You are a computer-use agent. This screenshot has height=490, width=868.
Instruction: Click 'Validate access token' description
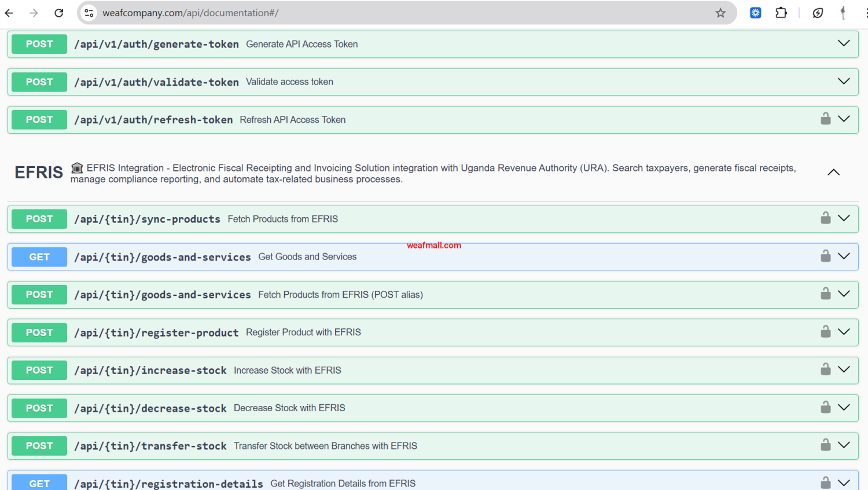[x=289, y=82]
